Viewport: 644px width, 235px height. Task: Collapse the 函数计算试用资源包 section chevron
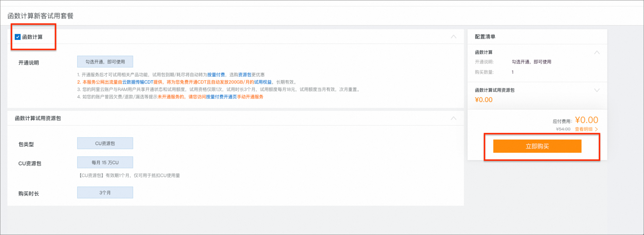[453, 118]
